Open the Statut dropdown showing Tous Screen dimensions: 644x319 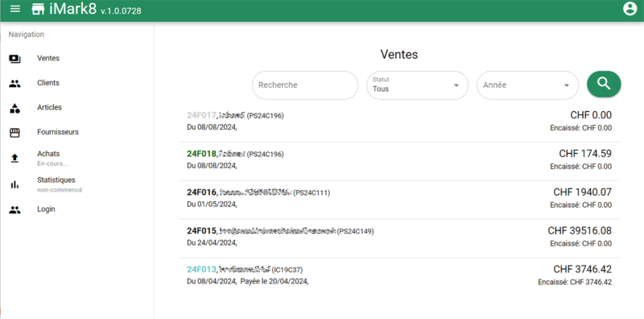pos(417,85)
